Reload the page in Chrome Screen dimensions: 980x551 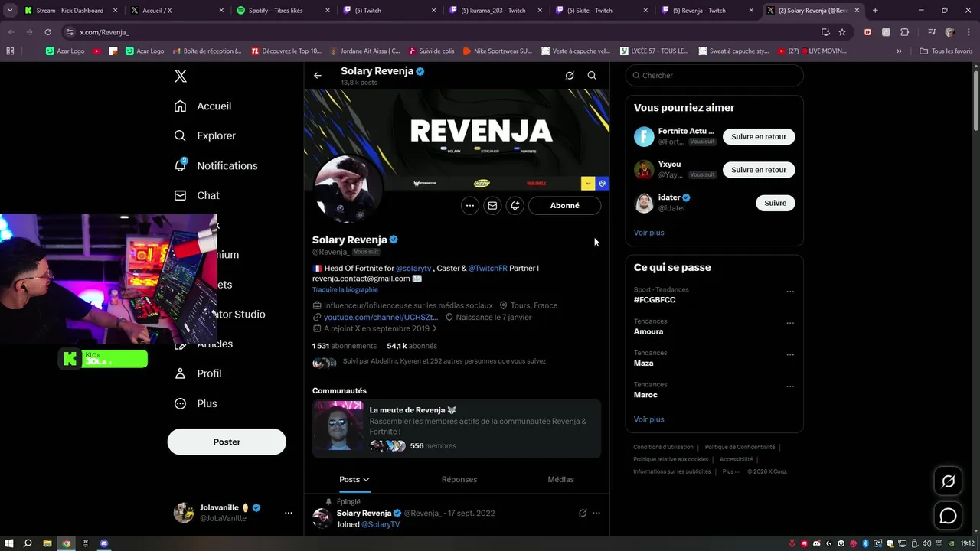tap(47, 32)
